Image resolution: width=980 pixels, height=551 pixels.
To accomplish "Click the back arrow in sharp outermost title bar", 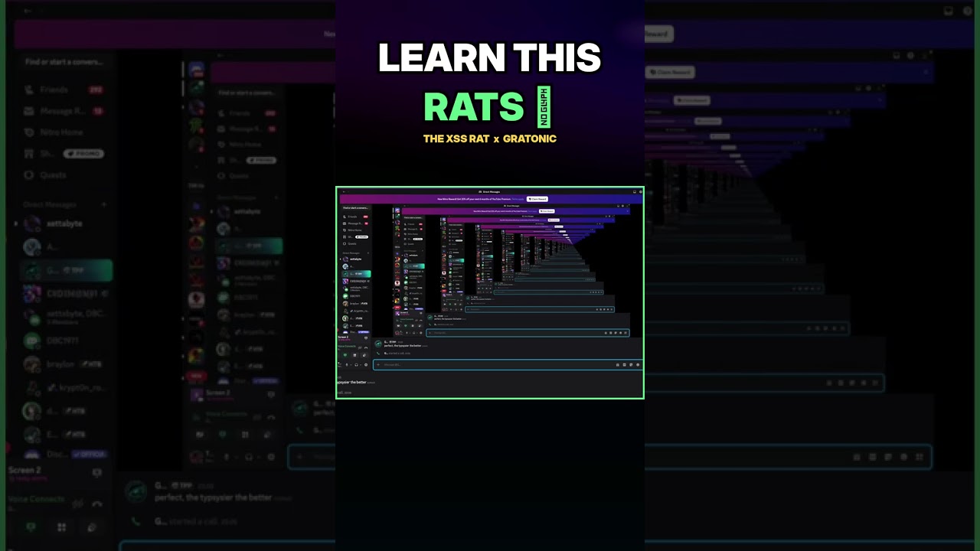I will 344,191.
